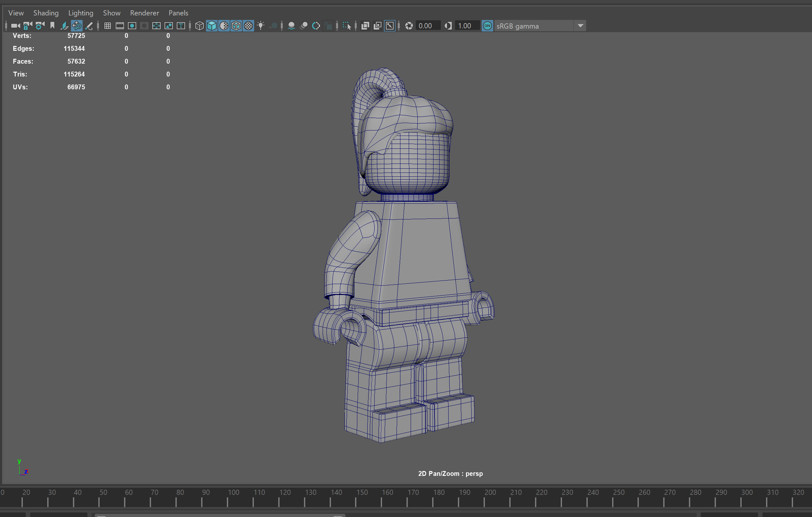The height and width of the screenshot is (517, 812).
Task: Edit the Exposure 0.00 field
Action: tap(428, 26)
